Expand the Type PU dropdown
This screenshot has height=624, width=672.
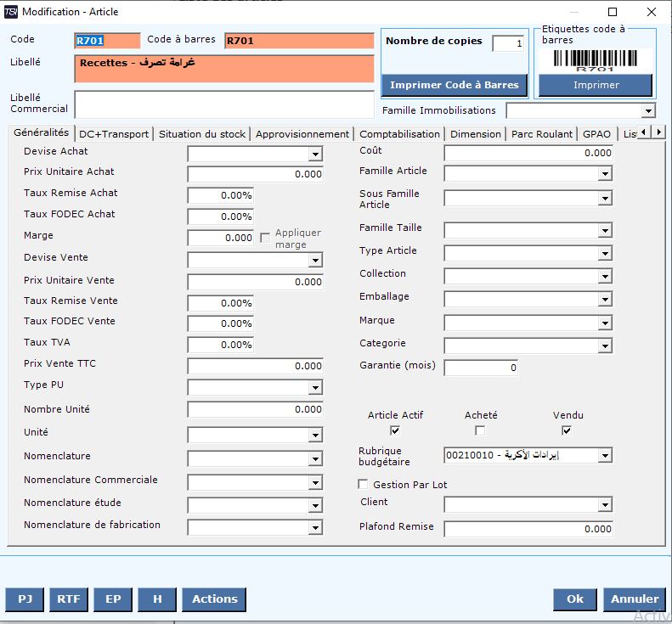click(315, 388)
